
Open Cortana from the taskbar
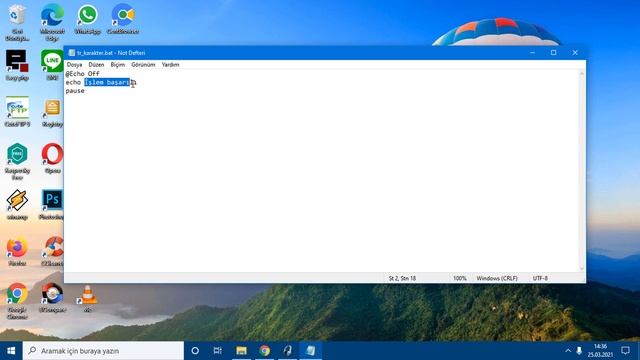point(195,351)
